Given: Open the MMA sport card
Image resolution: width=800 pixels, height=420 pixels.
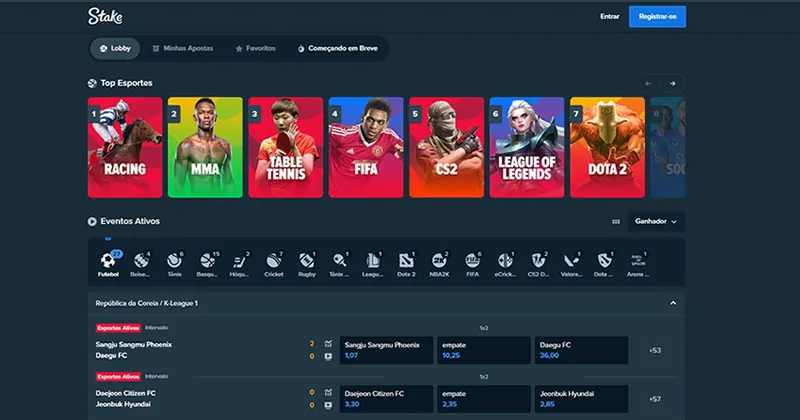Looking at the screenshot, I should 205,147.
